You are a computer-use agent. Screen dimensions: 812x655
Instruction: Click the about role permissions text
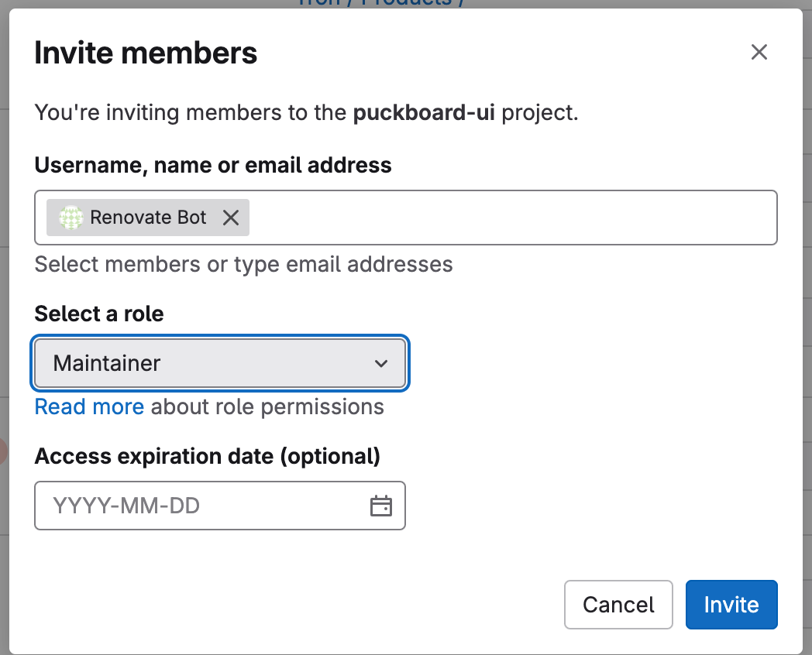click(x=267, y=407)
